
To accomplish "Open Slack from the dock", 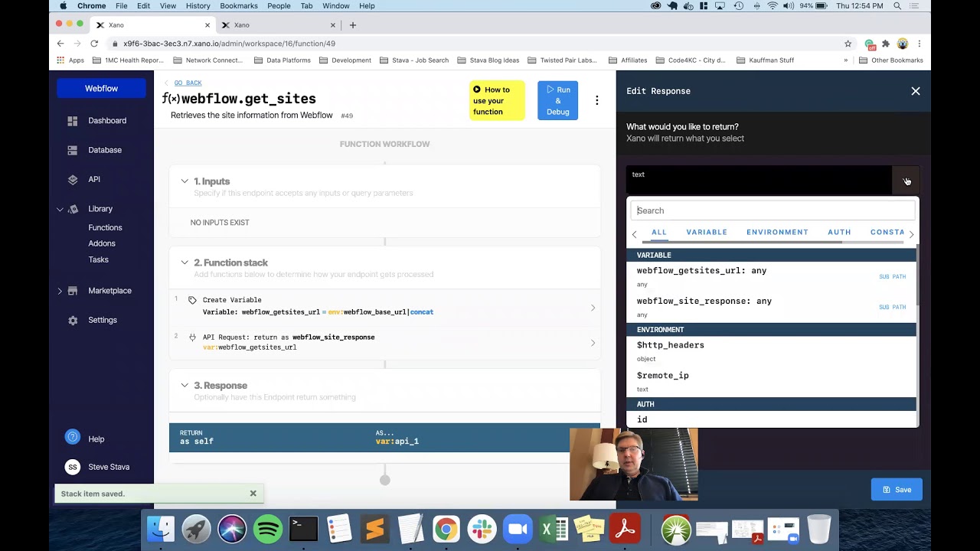I will pyautogui.click(x=482, y=529).
